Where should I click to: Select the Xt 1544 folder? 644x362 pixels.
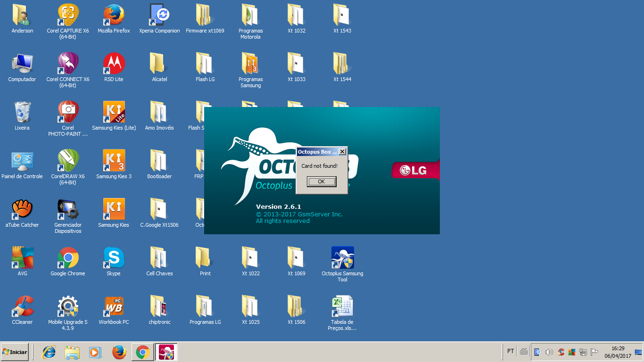click(342, 67)
